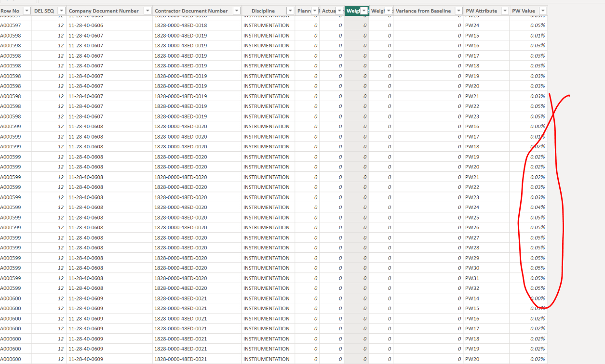Open the Actual column filter dropdown
Image resolution: width=605 pixels, height=364 pixels.
339,11
